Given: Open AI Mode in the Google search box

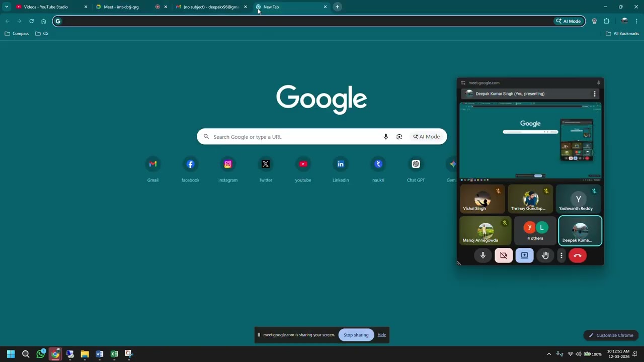Looking at the screenshot, I should click(x=427, y=137).
